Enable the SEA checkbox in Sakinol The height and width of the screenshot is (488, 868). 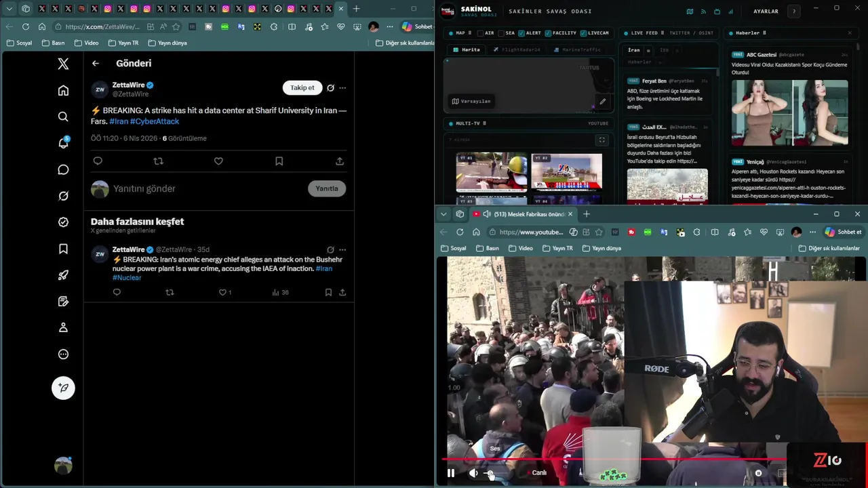[x=501, y=33]
